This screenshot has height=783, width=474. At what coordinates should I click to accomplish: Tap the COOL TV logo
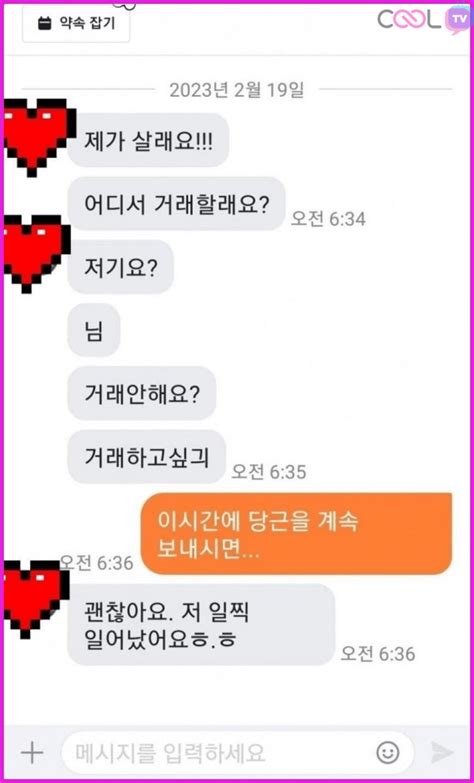click(424, 19)
